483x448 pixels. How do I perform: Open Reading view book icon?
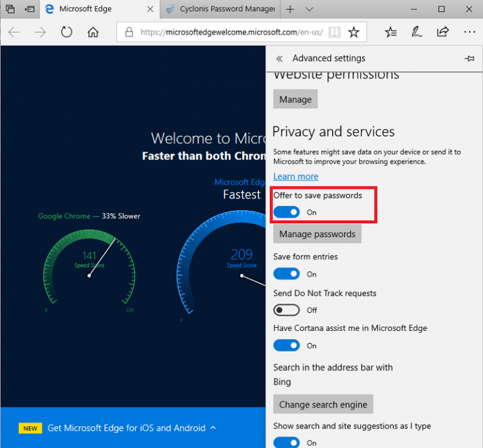pyautogui.click(x=335, y=32)
